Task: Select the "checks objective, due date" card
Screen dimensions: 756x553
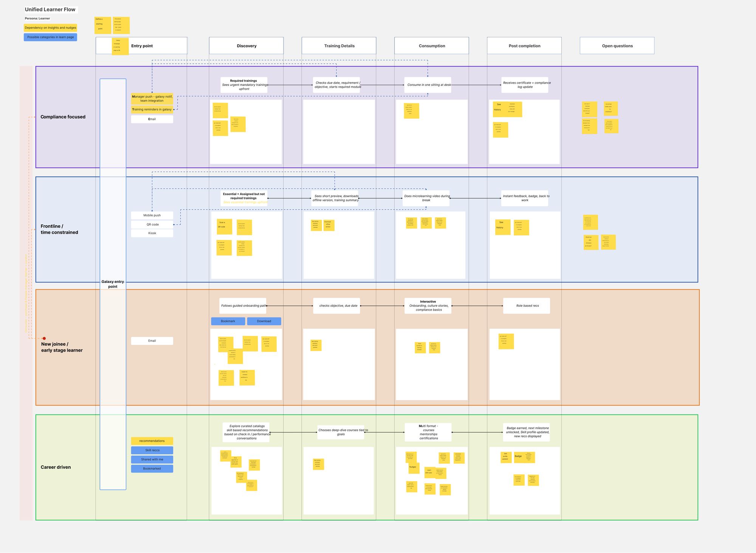Action: coord(336,306)
